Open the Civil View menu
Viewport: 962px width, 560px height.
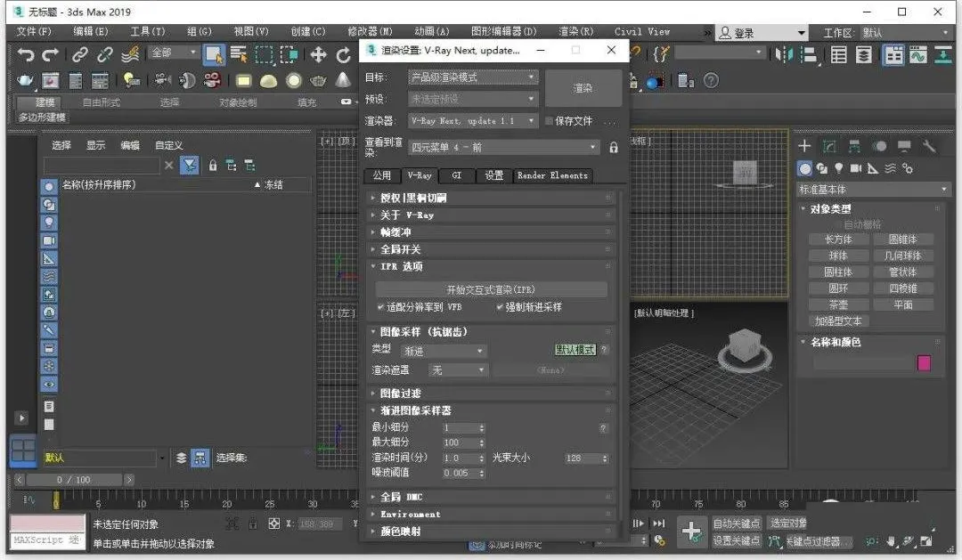pos(641,31)
